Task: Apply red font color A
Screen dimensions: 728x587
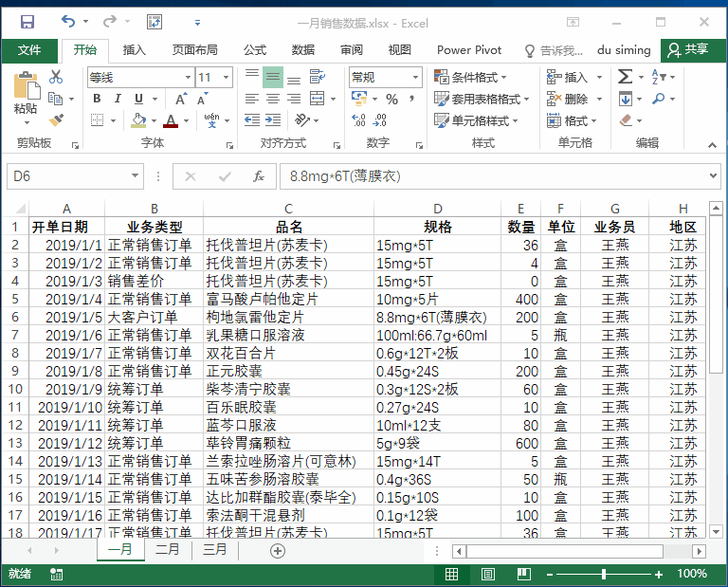Action: pyautogui.click(x=171, y=120)
